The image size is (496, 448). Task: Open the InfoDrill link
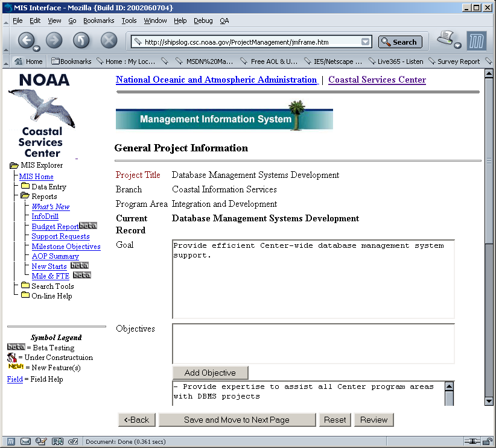(45, 216)
